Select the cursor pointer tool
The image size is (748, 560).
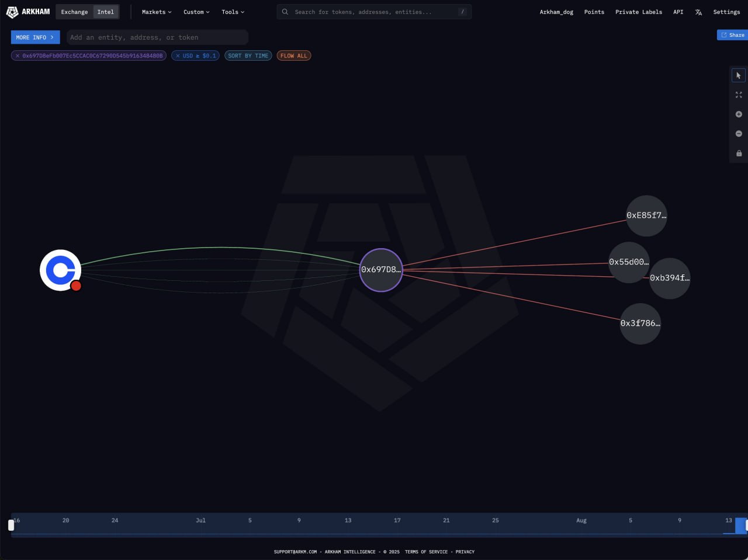[739, 75]
